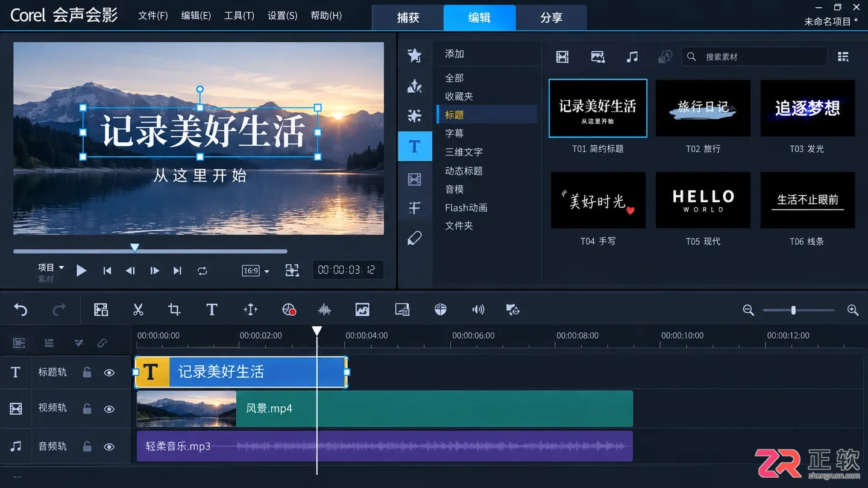Toggle loop repeat playback button

(203, 271)
